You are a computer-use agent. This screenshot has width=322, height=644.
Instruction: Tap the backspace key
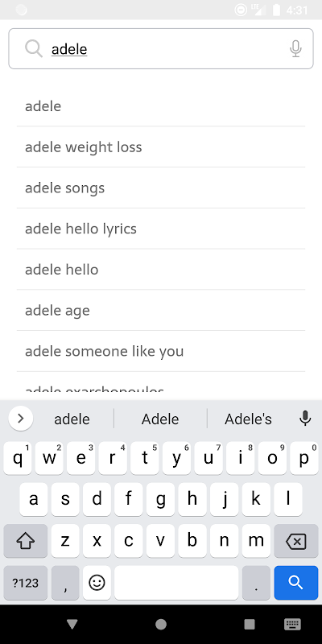[x=295, y=541]
